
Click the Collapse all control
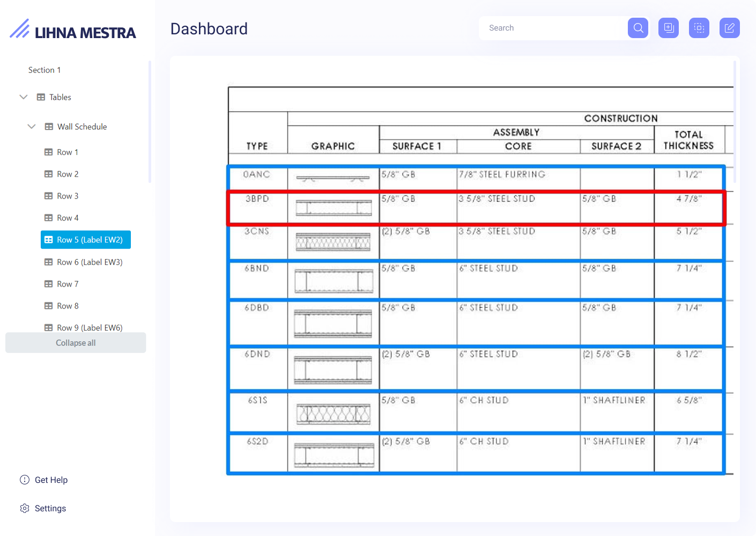pos(75,342)
